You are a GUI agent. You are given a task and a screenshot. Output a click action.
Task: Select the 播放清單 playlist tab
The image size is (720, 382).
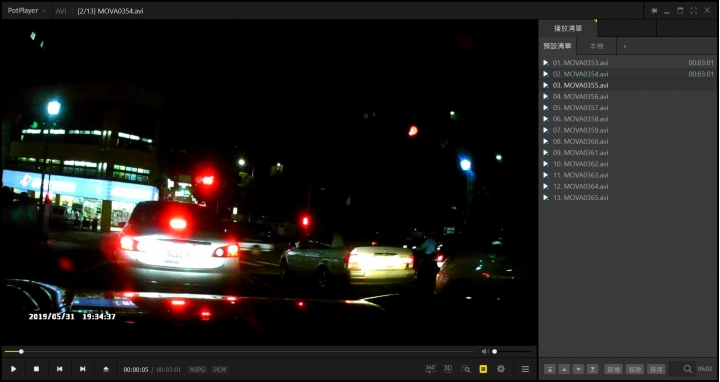568,28
